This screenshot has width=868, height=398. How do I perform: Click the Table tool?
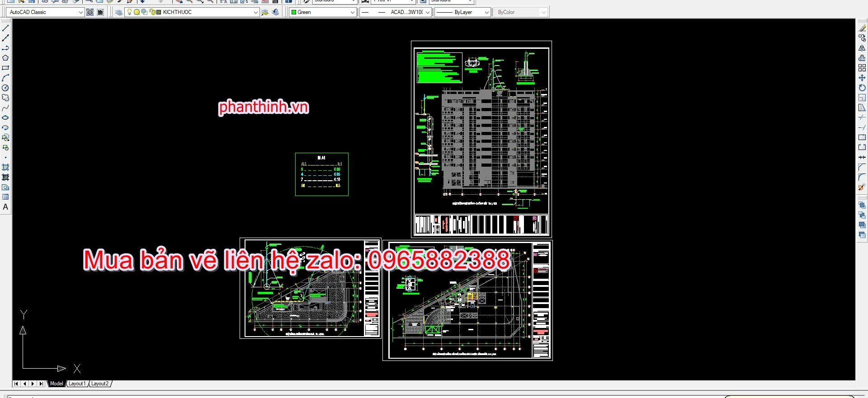pyautogui.click(x=5, y=197)
